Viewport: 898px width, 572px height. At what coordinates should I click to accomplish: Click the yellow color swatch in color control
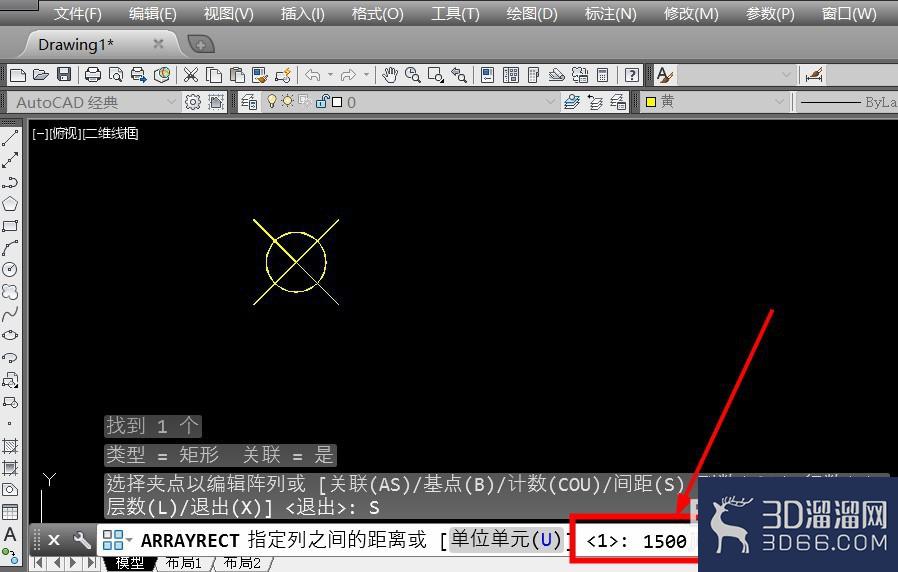tap(651, 102)
